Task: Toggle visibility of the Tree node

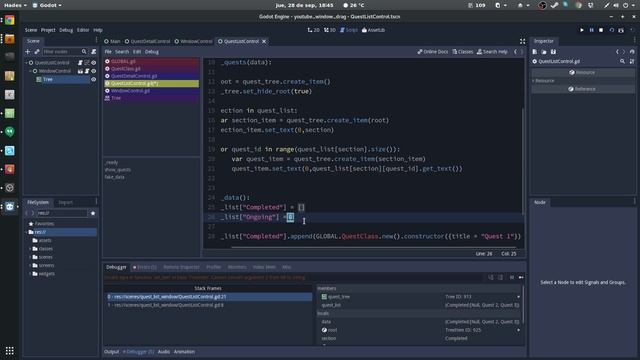Action: (x=94, y=80)
